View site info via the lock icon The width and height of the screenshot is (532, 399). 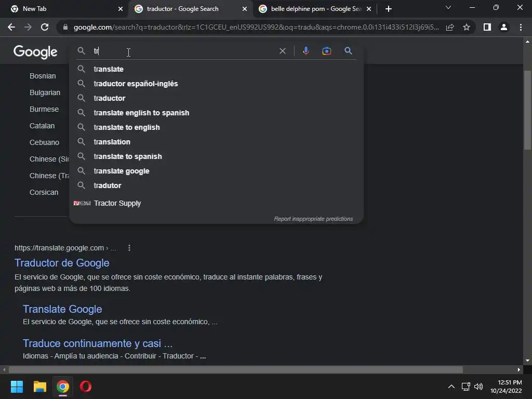(x=65, y=27)
